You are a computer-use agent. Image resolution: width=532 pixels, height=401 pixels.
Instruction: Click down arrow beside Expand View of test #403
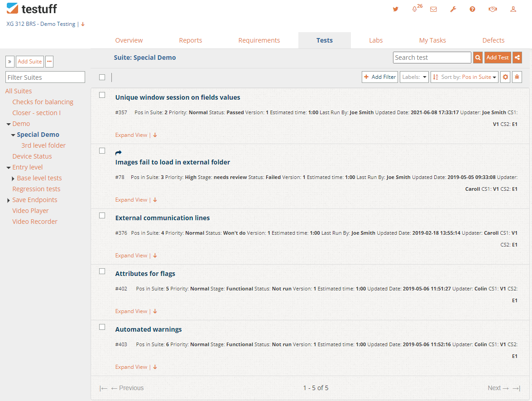pyautogui.click(x=155, y=367)
